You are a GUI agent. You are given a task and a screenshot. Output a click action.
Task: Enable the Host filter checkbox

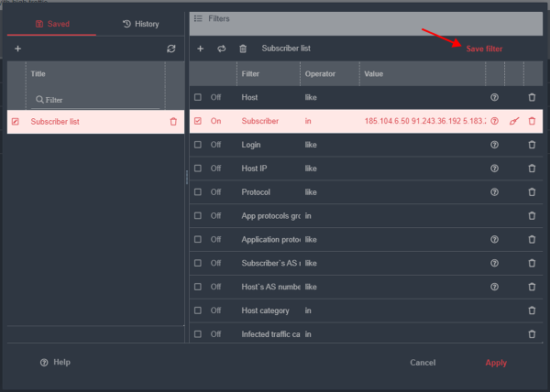[x=198, y=97]
